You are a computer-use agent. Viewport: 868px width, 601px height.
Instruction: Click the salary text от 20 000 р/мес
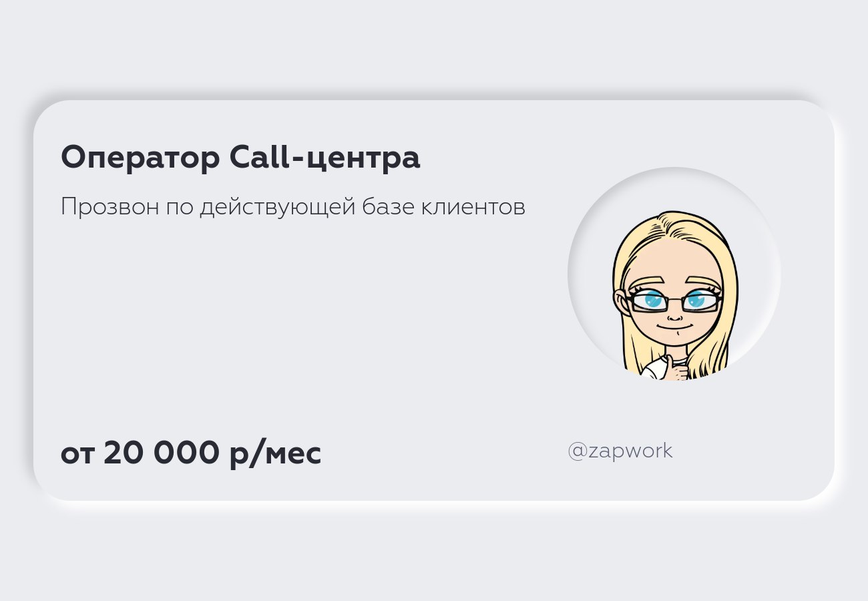(191, 453)
